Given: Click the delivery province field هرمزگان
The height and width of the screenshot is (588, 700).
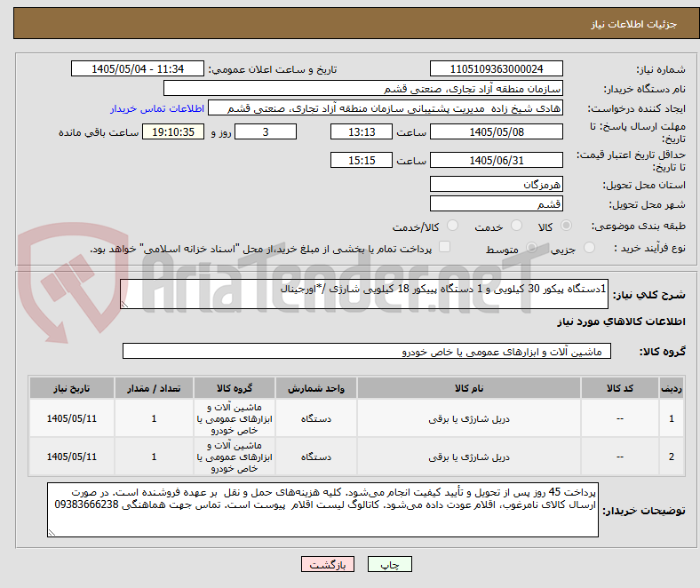Looking at the screenshot, I should 496,184.
